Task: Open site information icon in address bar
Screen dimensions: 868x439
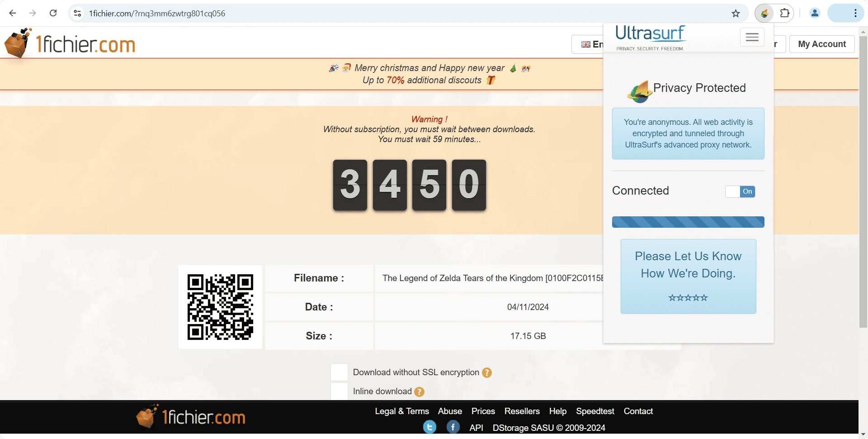Action: (78, 13)
